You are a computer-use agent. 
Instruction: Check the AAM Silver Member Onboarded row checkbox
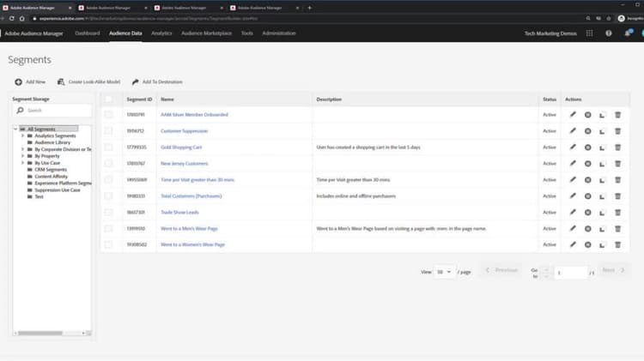click(x=108, y=114)
